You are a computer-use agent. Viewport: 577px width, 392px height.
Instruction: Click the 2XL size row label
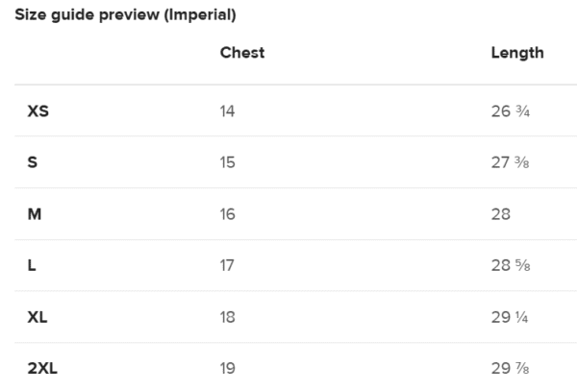[x=42, y=368]
